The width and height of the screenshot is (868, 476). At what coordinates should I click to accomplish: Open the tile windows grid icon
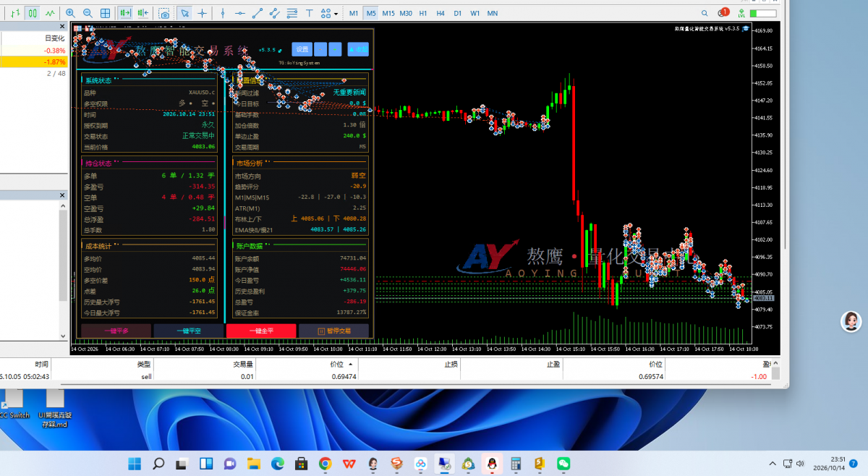pos(106,13)
